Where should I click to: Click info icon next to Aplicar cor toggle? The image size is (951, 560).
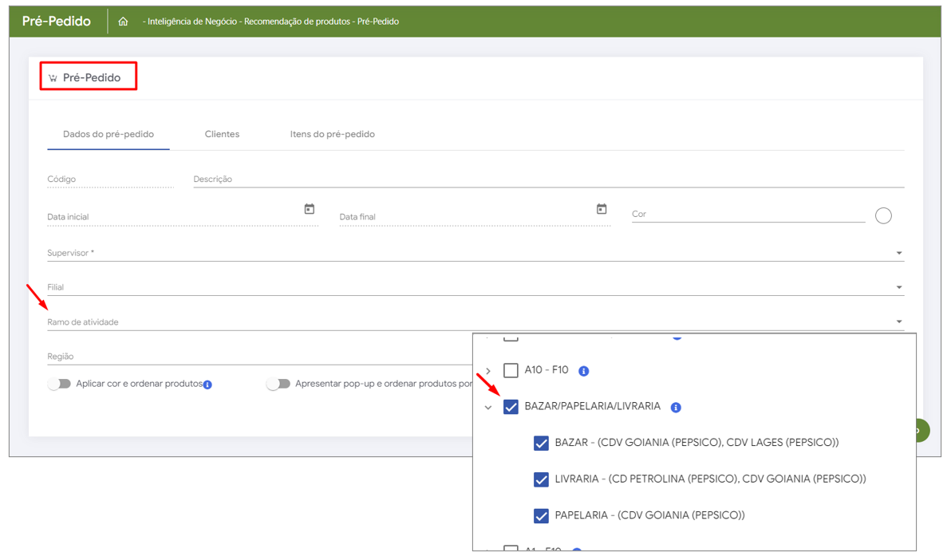click(207, 385)
